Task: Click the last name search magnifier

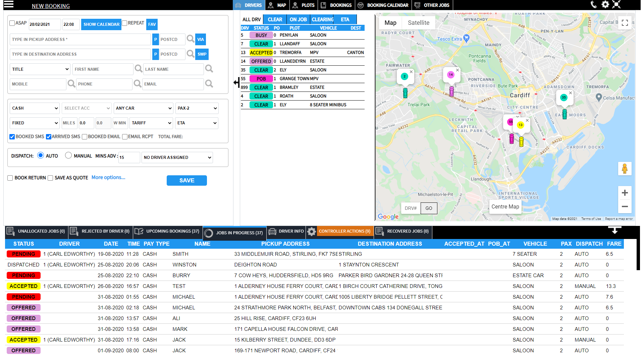Action: [x=209, y=69]
